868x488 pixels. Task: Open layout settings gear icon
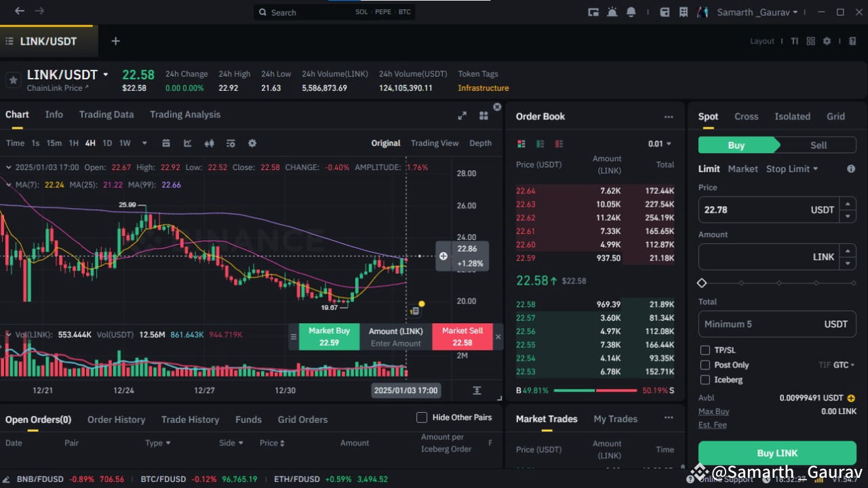[827, 41]
